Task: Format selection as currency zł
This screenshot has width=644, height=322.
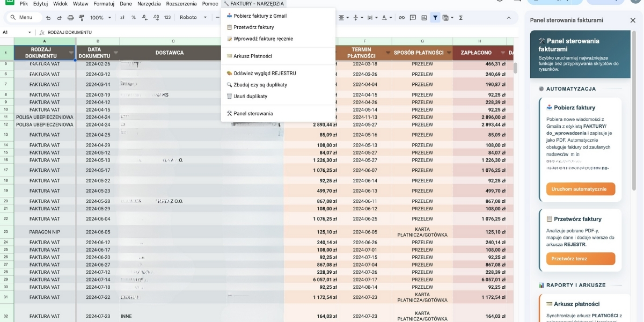Action: 122,17
